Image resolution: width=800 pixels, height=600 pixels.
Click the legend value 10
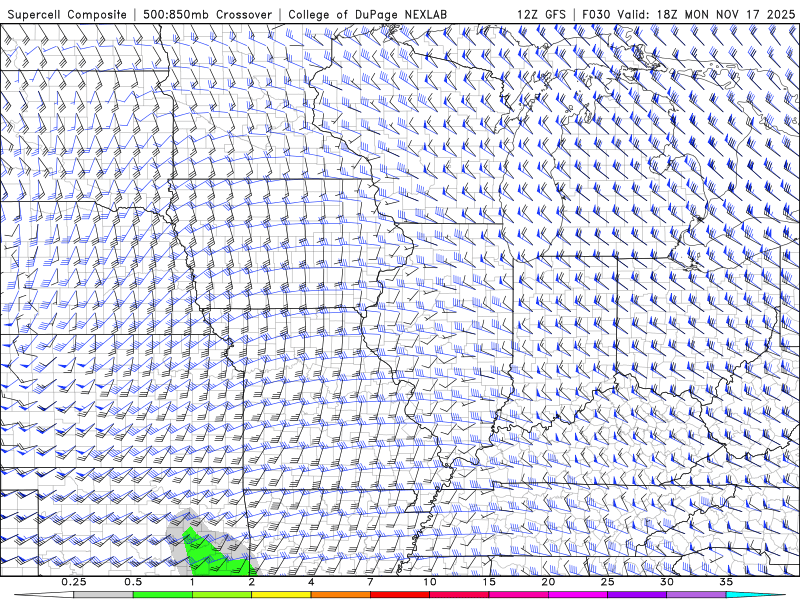tap(430, 582)
